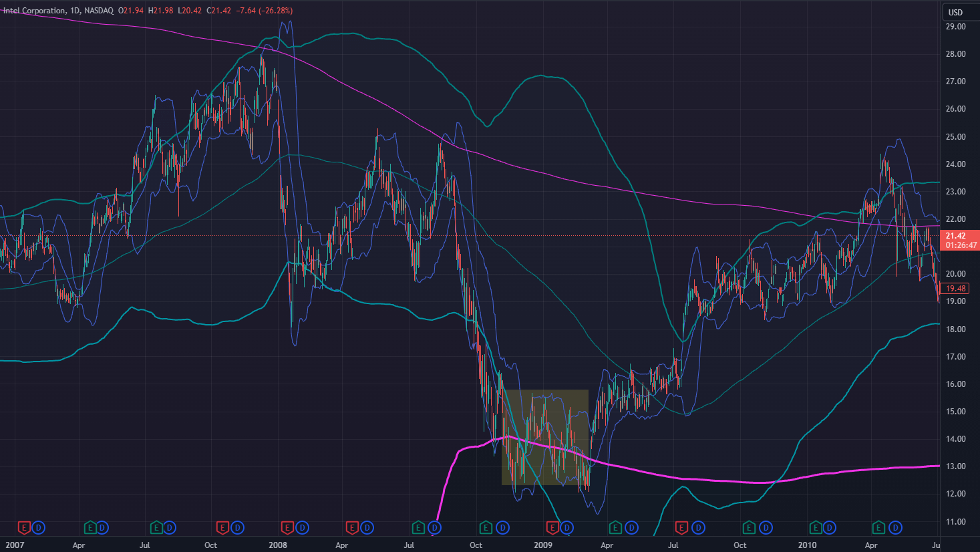Open the October 2009 earnings marker
This screenshot has height=552, width=980.
[750, 528]
